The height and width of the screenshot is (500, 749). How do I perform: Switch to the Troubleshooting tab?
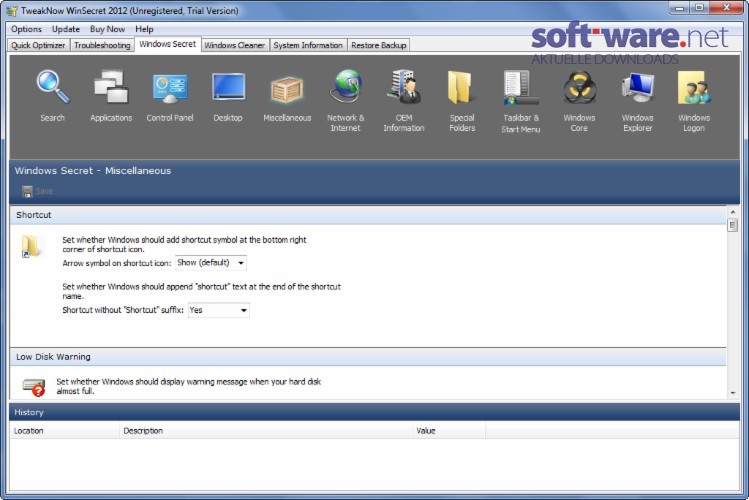102,45
